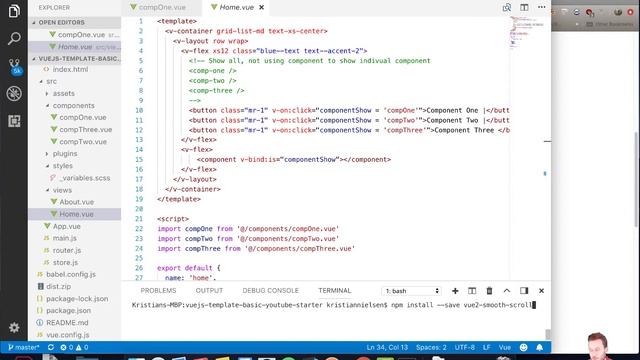Switch to the Problems panel tab

(158, 291)
